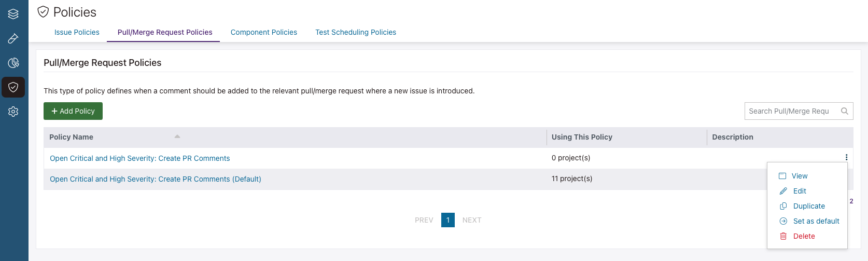Image resolution: width=868 pixels, height=261 pixels.
Task: Open the first Create PR Comments policy
Action: [x=139, y=158]
